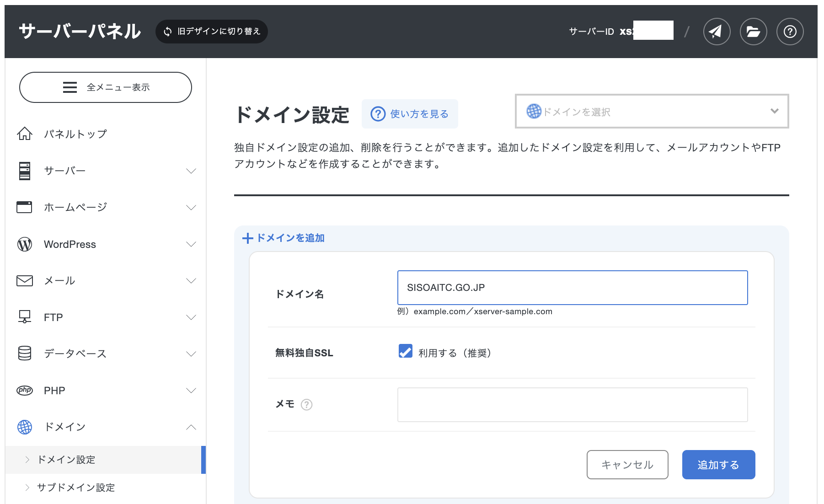Screen dimensions: 824x504
Task: Select the PHP icon in the sidebar
Action: coord(25,390)
